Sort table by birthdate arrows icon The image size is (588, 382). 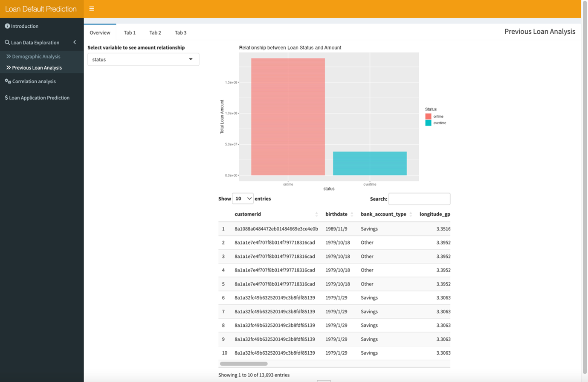pos(352,214)
